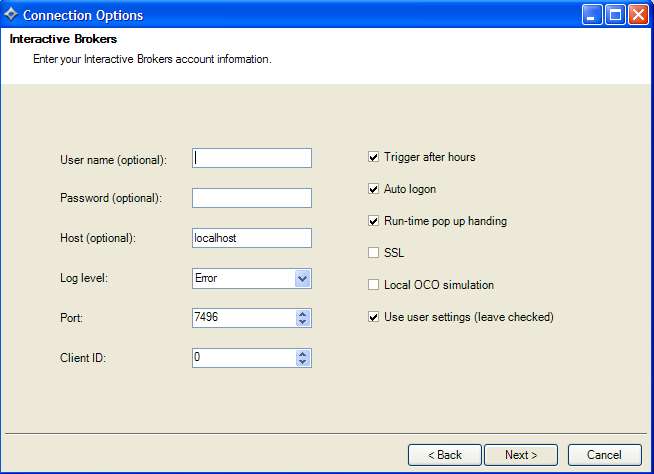
Task: Uncheck the Auto logon option
Action: coord(373,189)
